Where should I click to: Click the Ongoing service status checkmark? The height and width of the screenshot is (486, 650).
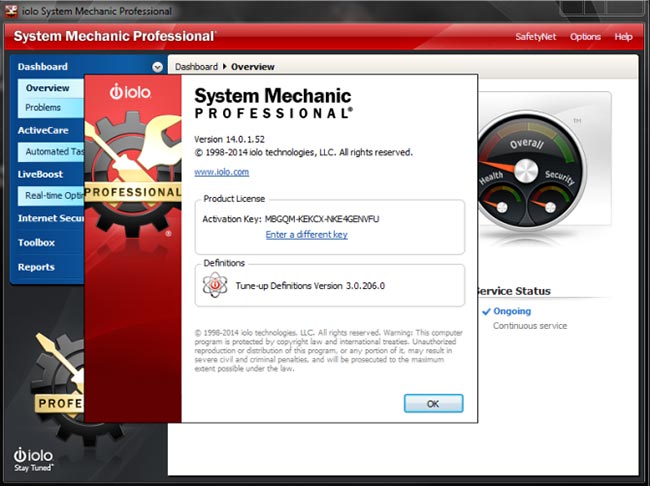[486, 311]
